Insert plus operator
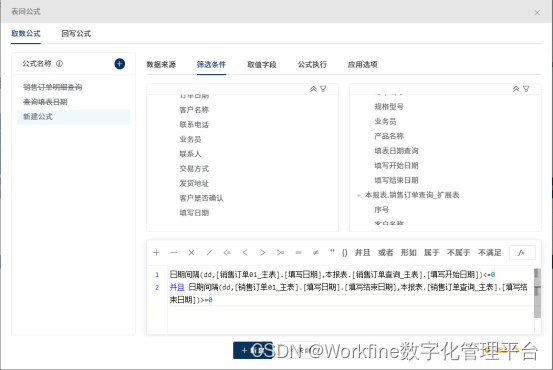 coord(156,253)
